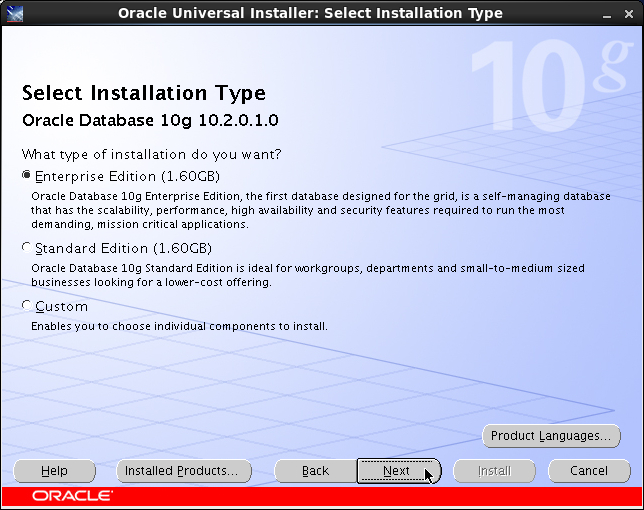Minimize the Oracle Universal Installer window
Viewport: 644px width, 510px height.
pyautogui.click(x=607, y=15)
